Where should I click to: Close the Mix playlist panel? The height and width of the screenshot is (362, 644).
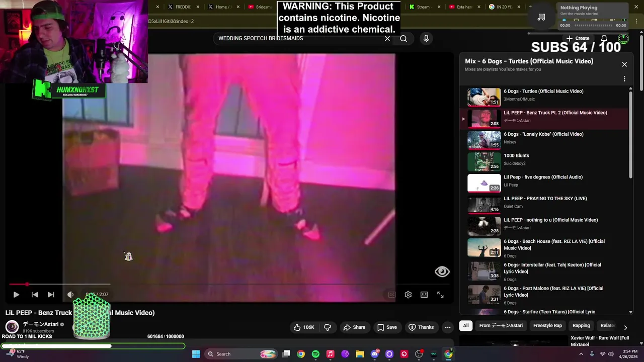(x=624, y=64)
